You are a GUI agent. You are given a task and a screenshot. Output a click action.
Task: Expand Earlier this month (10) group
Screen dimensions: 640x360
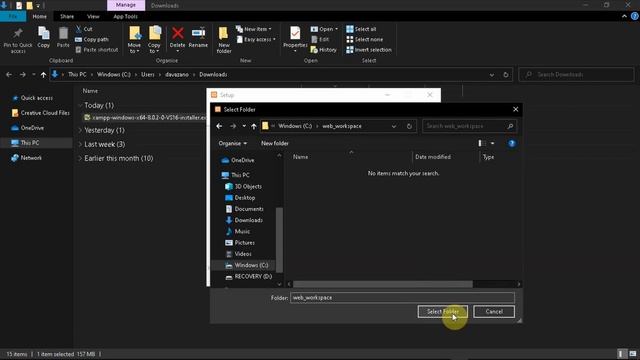[80, 158]
